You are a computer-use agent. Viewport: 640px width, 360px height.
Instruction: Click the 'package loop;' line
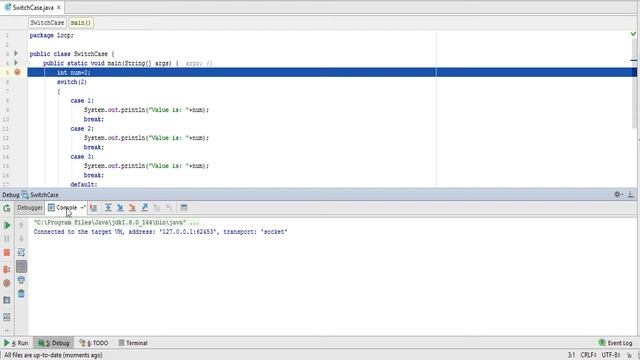coord(51,36)
